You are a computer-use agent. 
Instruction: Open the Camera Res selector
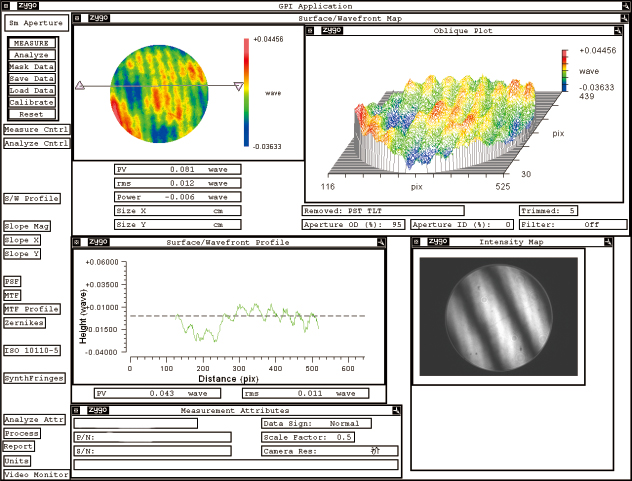pos(329,451)
